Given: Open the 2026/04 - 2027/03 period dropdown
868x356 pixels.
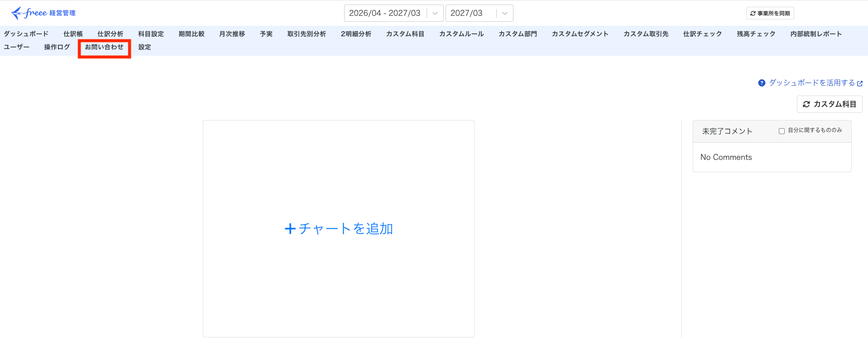Looking at the screenshot, I should 393,13.
